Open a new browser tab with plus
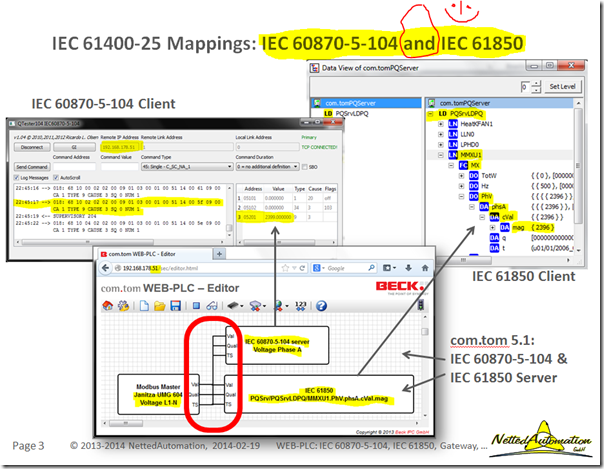604x469 pixels. coord(219,254)
